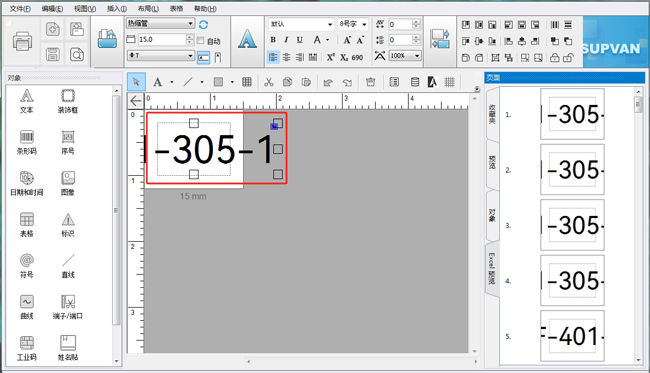Toggle the Auto (自动) checkbox
The height and width of the screenshot is (373, 650).
201,40
